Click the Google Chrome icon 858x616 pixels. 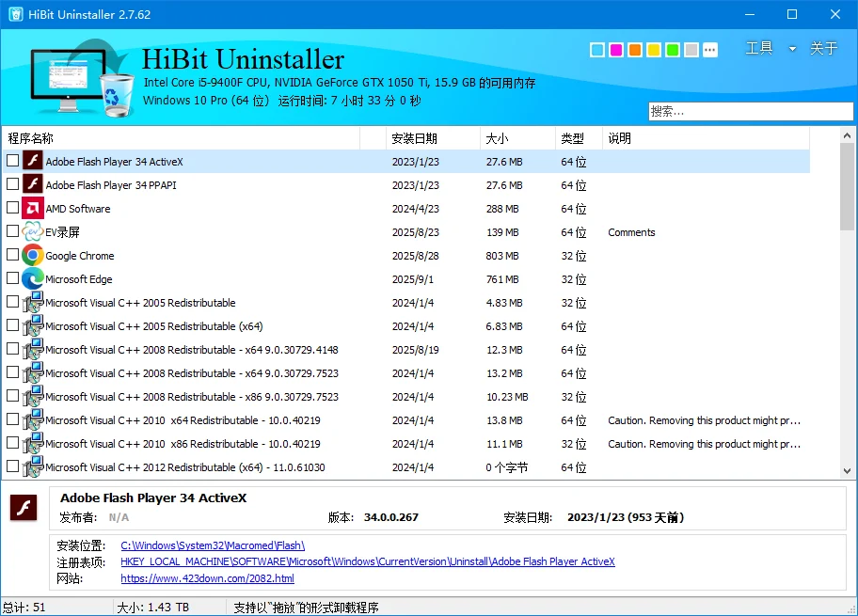(33, 256)
